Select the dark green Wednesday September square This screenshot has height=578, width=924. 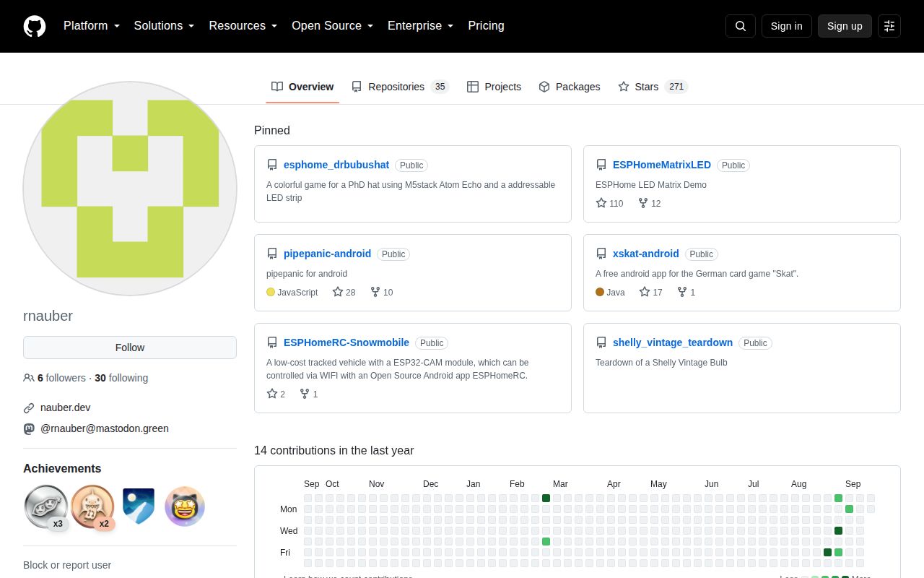(838, 530)
